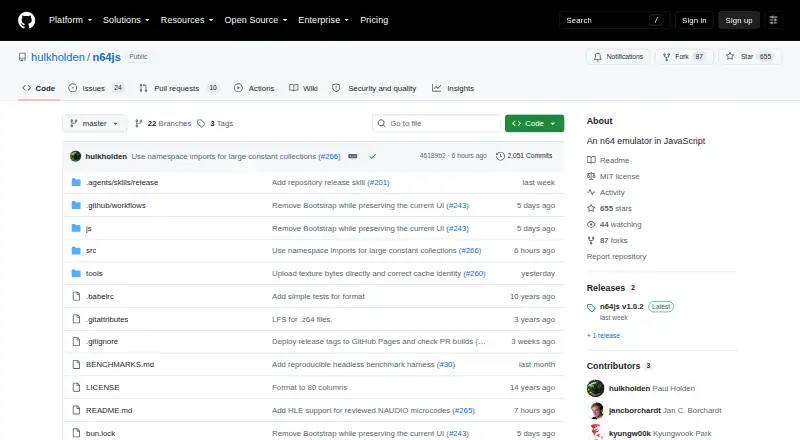Open the README.md file

pos(109,410)
